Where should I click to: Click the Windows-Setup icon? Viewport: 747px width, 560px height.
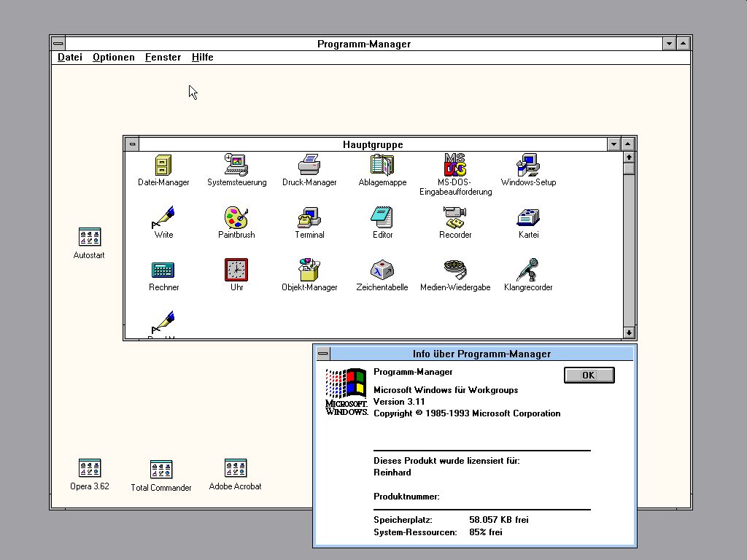528,166
